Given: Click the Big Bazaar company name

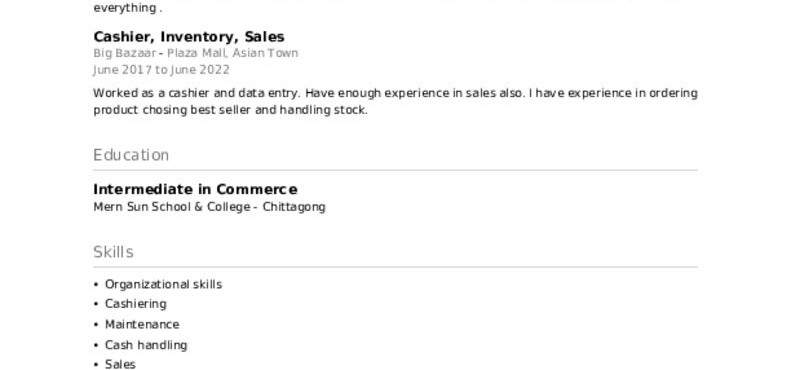Looking at the screenshot, I should pyautogui.click(x=125, y=53).
